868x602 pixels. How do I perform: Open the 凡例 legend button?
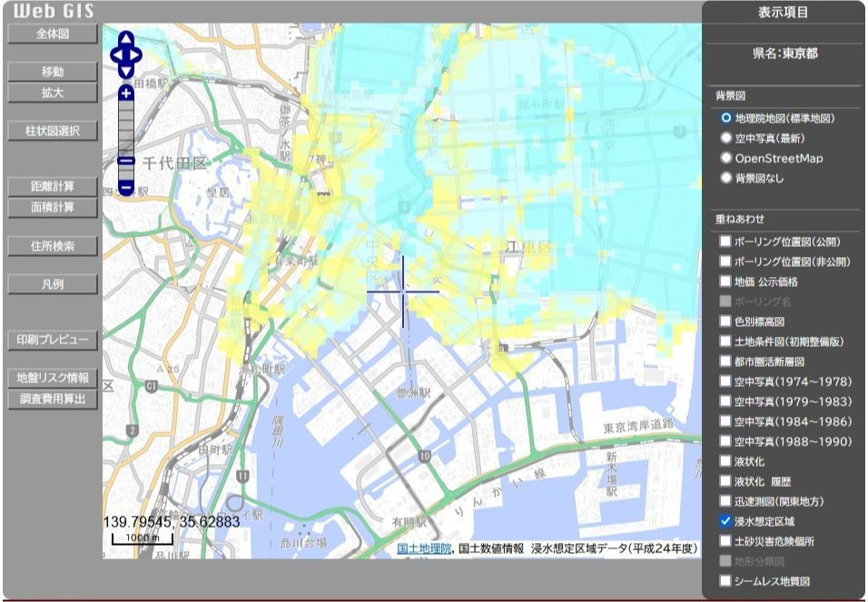tap(53, 284)
